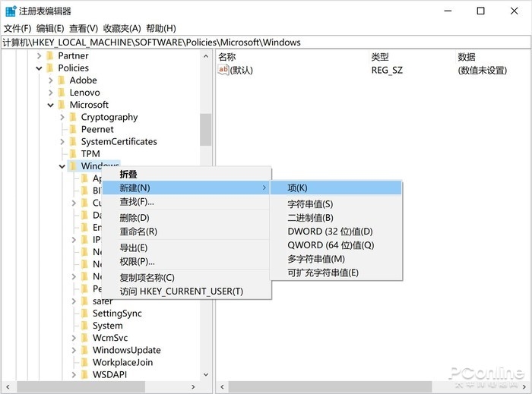532x394 pixels.
Task: Click the ab string icon of (默认) value
Action: click(223, 70)
